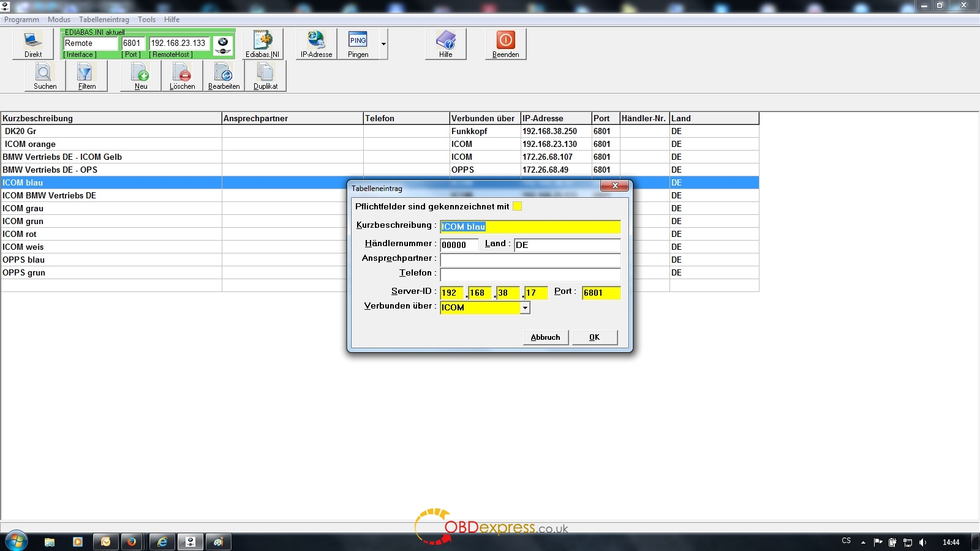Click the Direkt connection icon

coord(33,44)
